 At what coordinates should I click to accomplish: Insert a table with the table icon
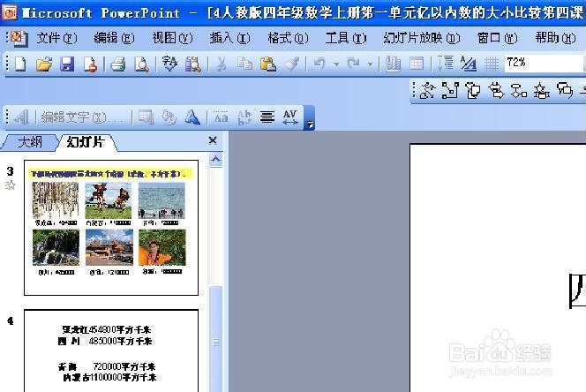[417, 64]
